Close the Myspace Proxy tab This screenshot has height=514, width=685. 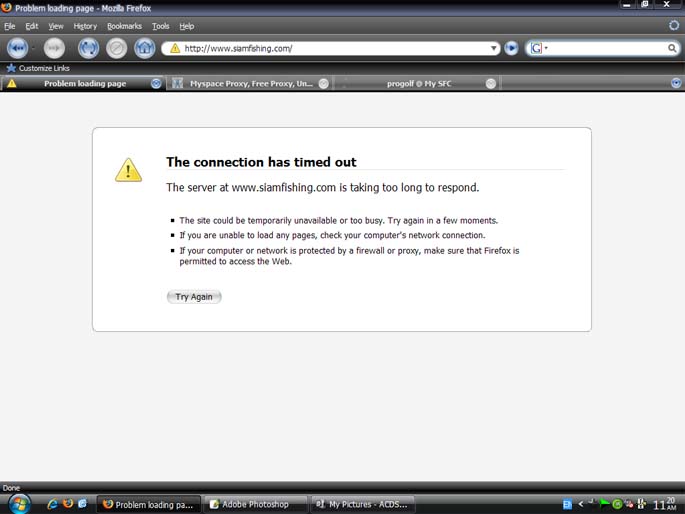click(x=323, y=83)
